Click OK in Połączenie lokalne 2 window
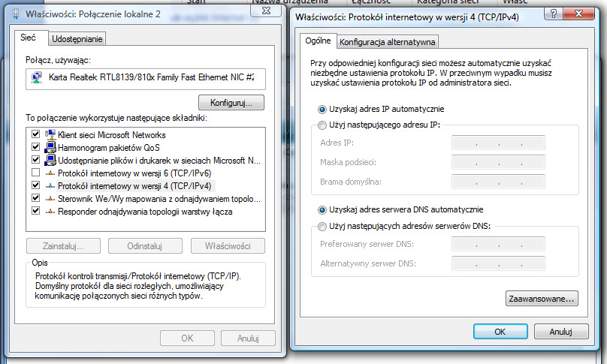The height and width of the screenshot is (364, 607). tap(187, 338)
